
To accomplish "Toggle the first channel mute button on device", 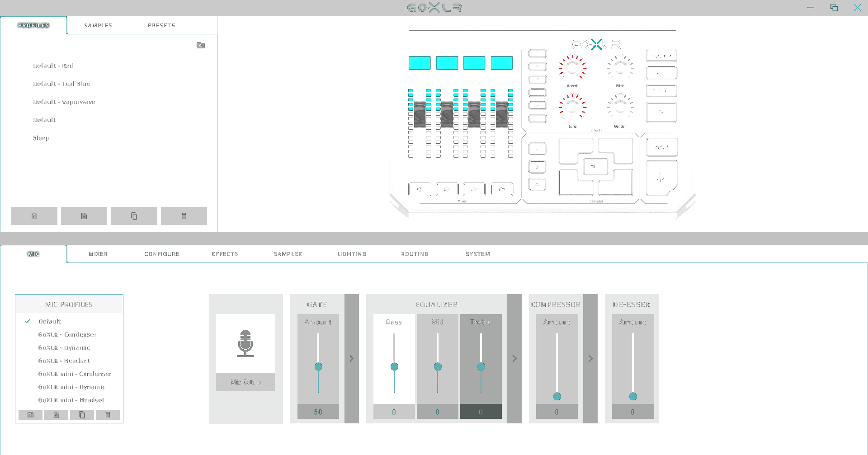I will (x=420, y=189).
